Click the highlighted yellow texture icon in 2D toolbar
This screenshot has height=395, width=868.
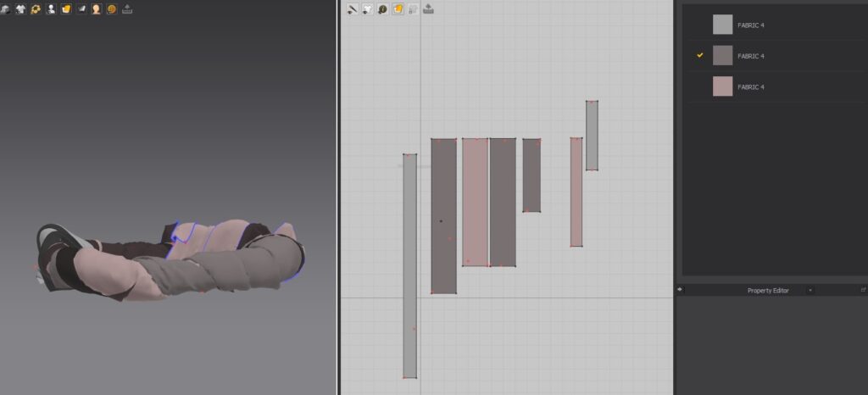pos(398,9)
